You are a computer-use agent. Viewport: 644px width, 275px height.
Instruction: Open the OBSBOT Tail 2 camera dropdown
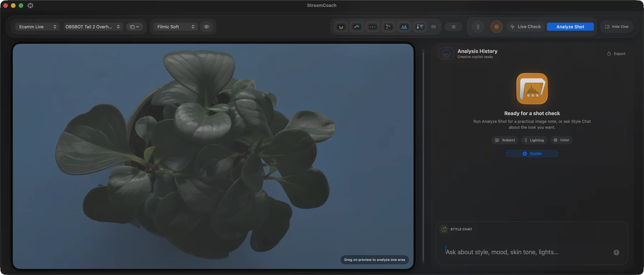[x=93, y=27]
